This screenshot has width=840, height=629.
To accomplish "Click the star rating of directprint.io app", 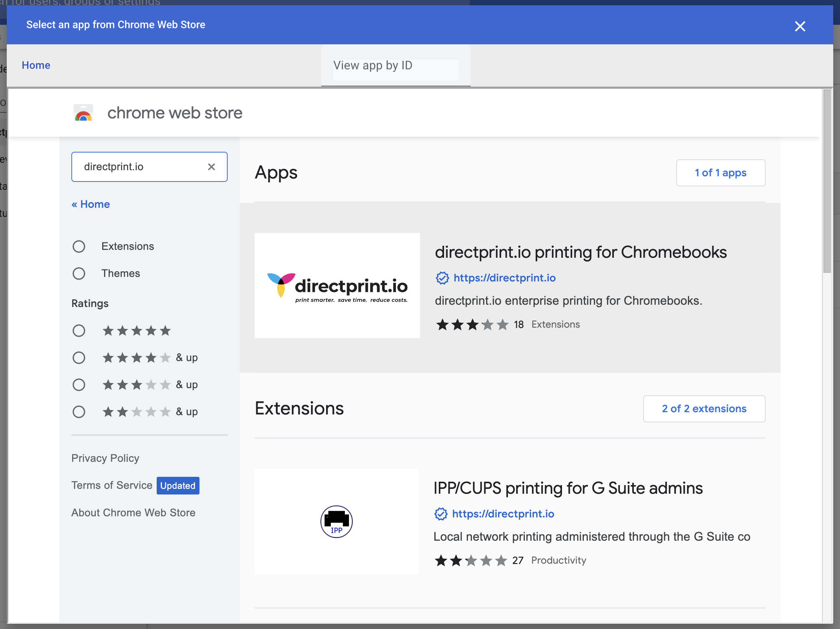I will pos(472,324).
